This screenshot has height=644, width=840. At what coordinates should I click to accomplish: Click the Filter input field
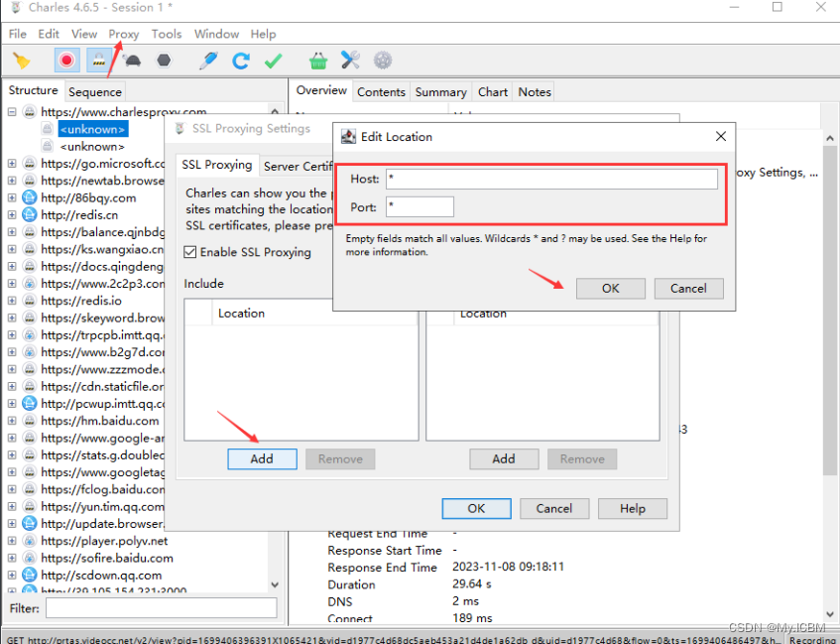click(x=162, y=608)
